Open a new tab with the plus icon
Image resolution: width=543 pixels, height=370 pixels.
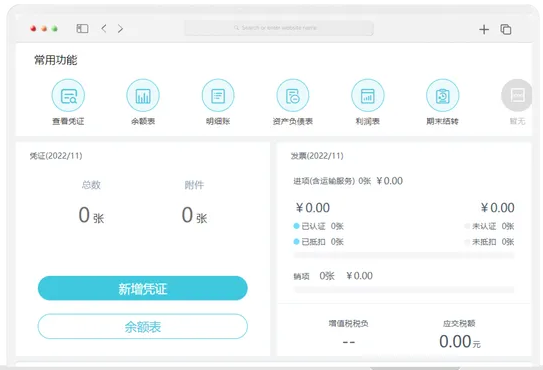484,29
